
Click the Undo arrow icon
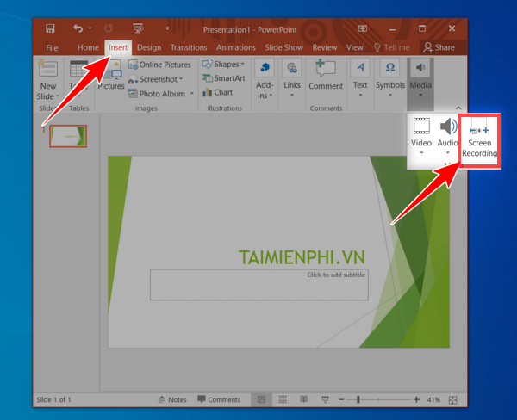78,28
